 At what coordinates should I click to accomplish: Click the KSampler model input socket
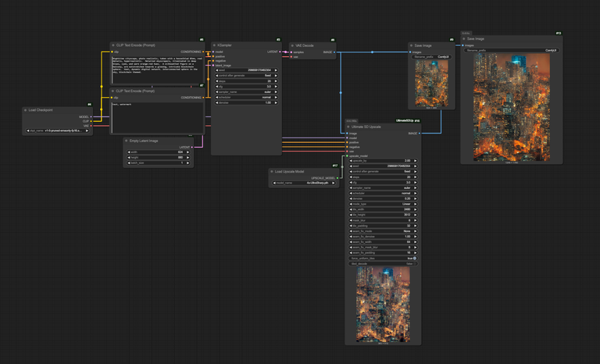[213, 52]
